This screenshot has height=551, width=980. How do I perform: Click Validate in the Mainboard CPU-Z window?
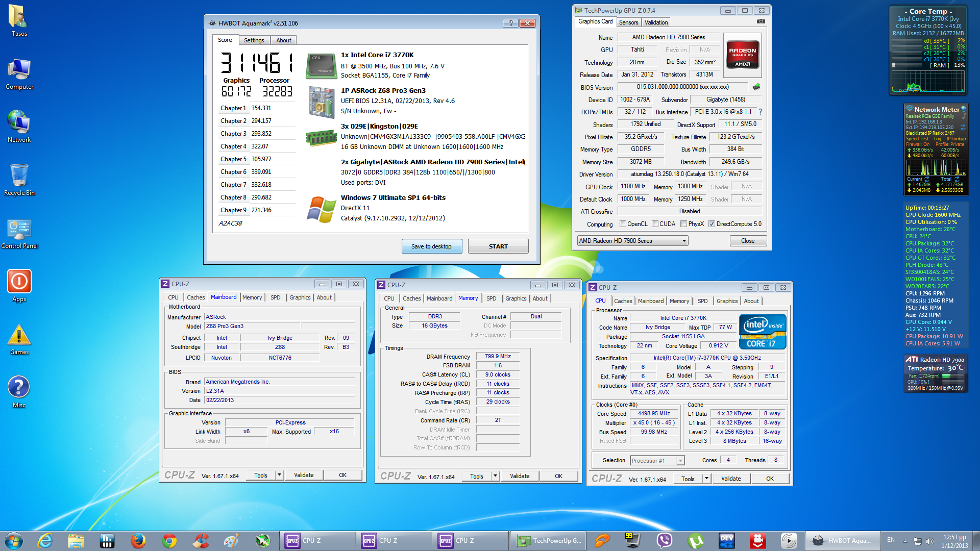[x=304, y=475]
